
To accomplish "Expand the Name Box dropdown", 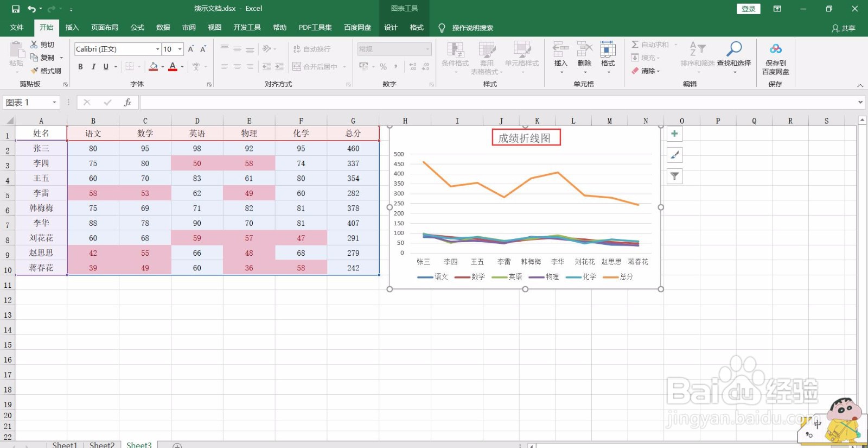I will coord(54,102).
